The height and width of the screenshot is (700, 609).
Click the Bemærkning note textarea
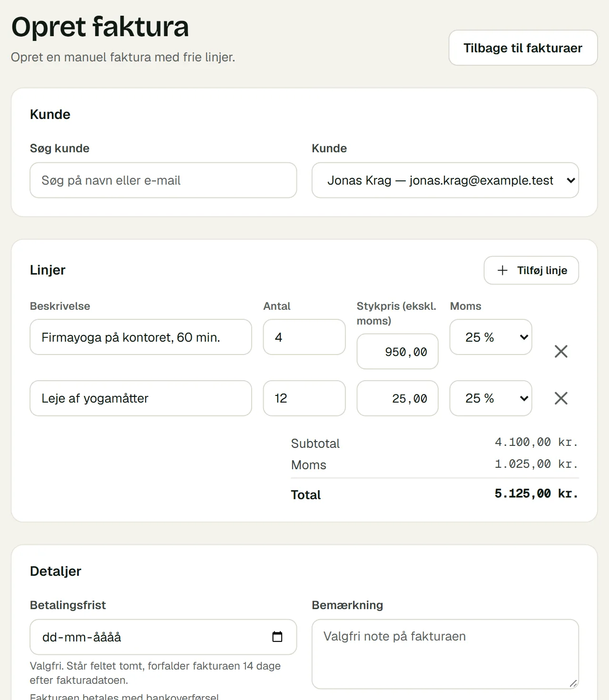[x=445, y=654]
